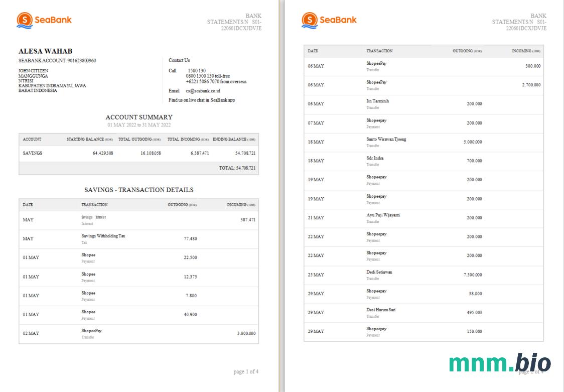Click the Santo Wirawan Tjoeng transfer row
The height and width of the screenshot is (392, 564).
pos(386,139)
